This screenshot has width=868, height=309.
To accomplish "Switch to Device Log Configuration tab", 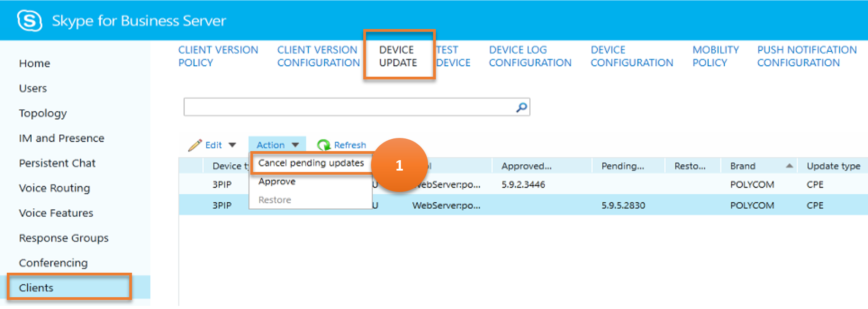I will coord(530,56).
